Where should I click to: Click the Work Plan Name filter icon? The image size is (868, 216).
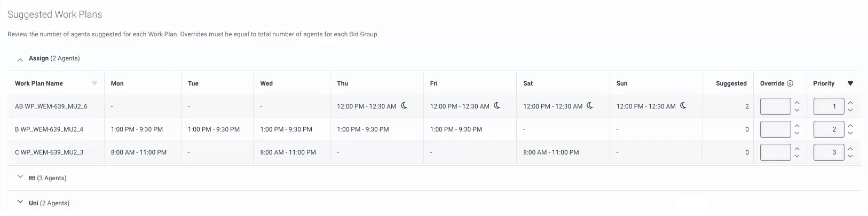point(94,83)
